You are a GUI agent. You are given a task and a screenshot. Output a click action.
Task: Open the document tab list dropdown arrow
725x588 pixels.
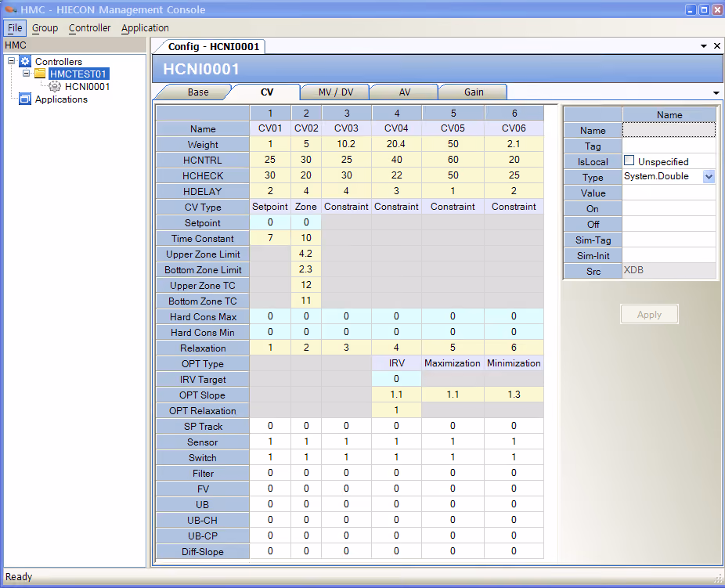[703, 46]
